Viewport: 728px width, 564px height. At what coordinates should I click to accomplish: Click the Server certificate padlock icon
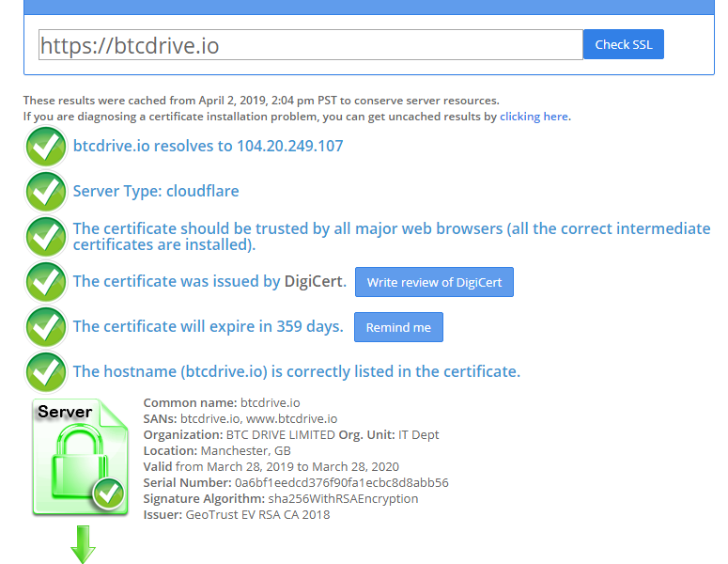(81, 457)
